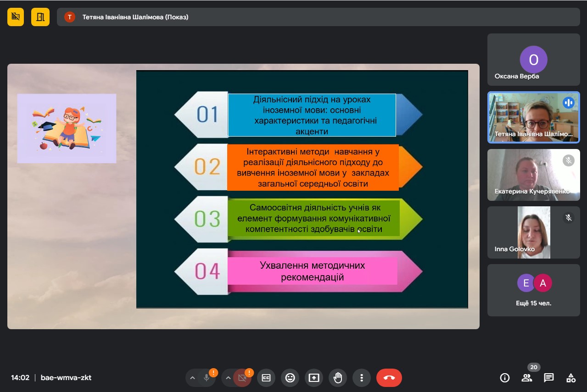The width and height of the screenshot is (587, 392).
Task: Toggle the camera button
Action: pyautogui.click(x=242, y=378)
